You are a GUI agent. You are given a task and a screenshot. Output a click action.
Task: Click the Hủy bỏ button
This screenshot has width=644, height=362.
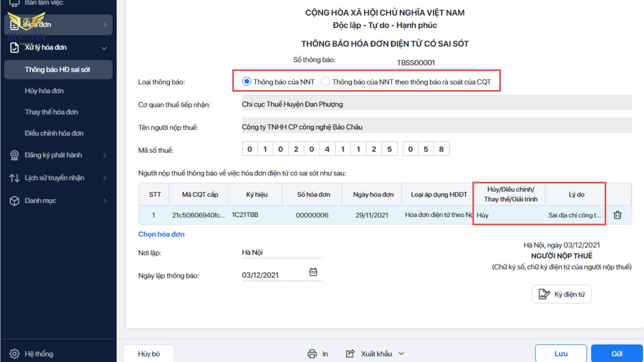tap(149, 354)
